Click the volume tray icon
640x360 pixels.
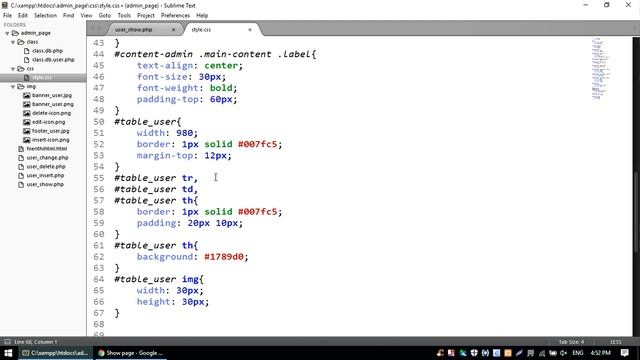point(564,353)
